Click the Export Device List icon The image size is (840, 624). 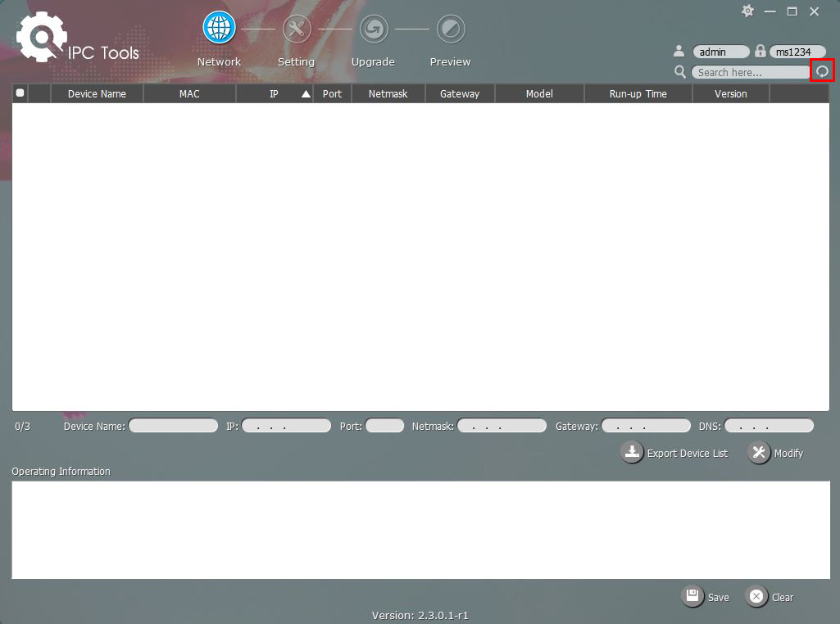632,453
